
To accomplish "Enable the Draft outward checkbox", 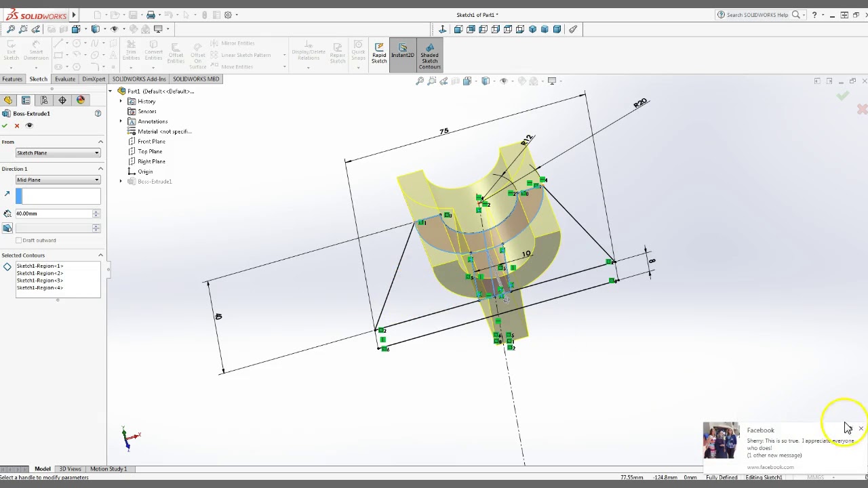I will [x=19, y=240].
